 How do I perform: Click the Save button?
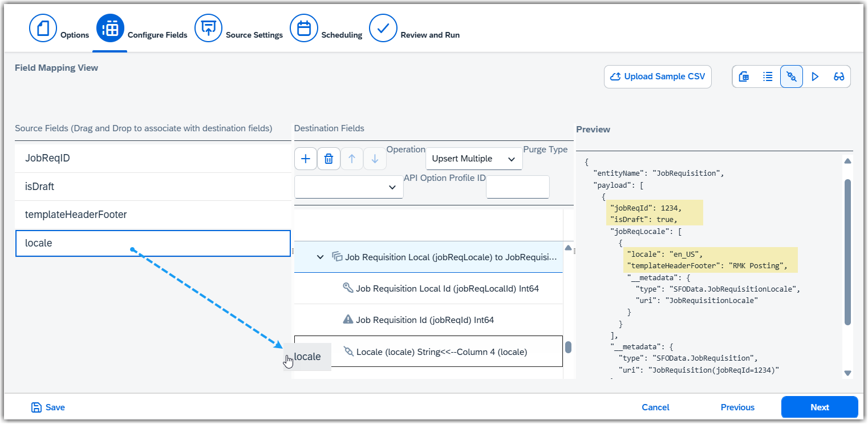(x=48, y=407)
